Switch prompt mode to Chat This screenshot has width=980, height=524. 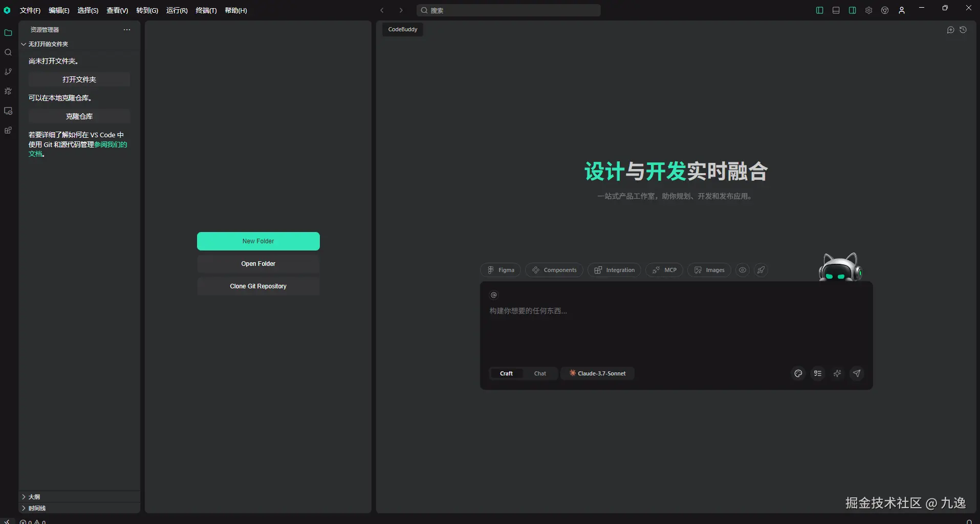[x=540, y=373]
